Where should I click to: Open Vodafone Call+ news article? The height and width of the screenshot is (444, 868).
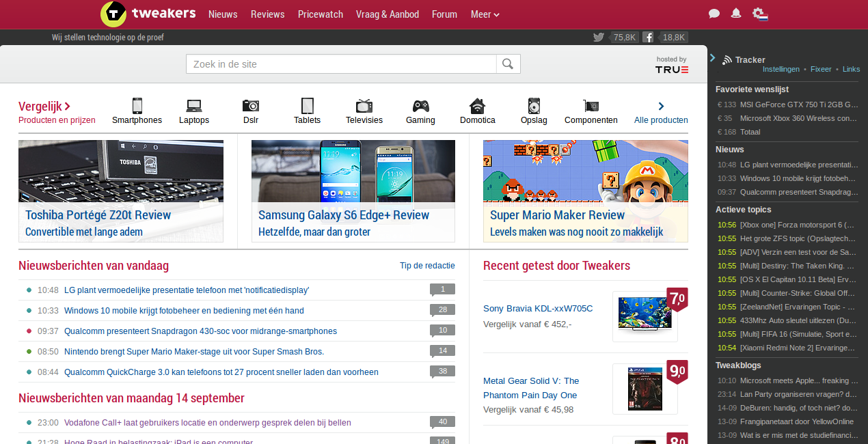[208, 423]
